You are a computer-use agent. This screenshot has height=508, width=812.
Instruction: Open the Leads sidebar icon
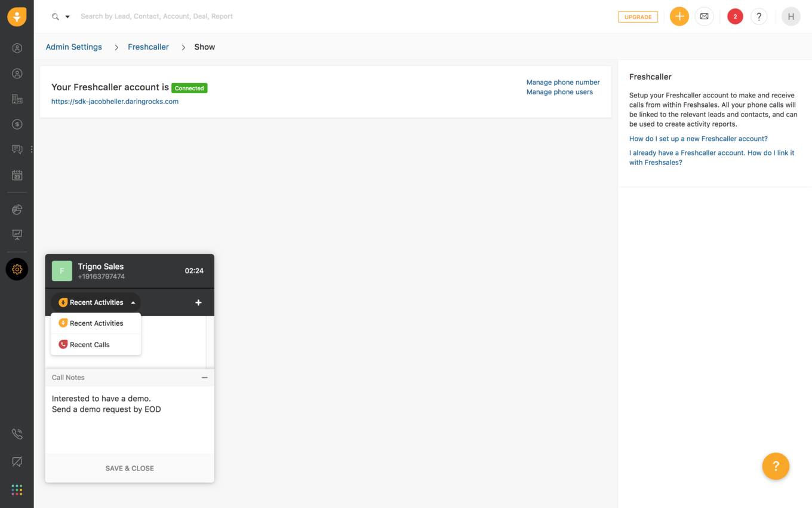point(17,48)
